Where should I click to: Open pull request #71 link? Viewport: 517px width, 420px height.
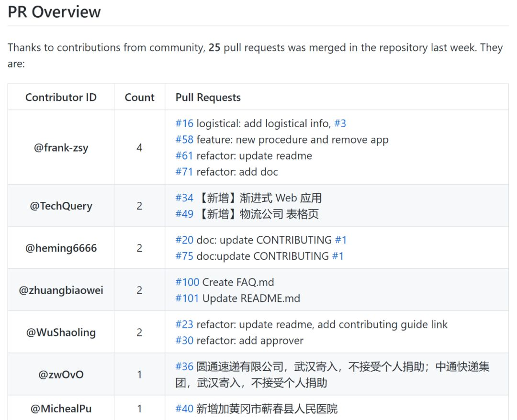[x=184, y=172]
